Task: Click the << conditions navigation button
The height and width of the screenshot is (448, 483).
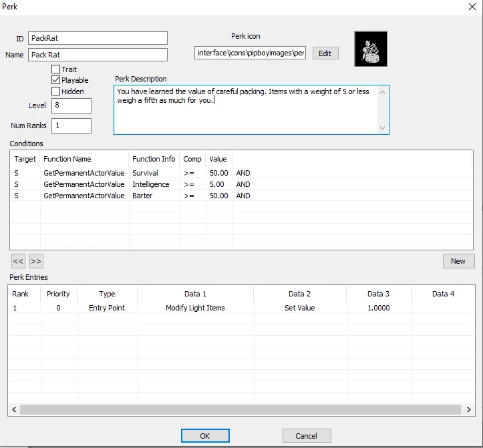Action: click(x=18, y=261)
